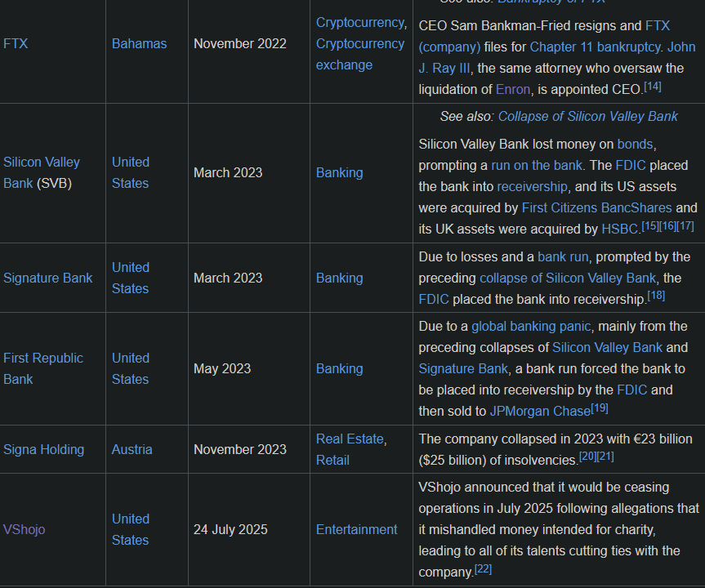This screenshot has height=588, width=705.
Task: Open the Signature Bank name link in first column
Action: (x=47, y=278)
